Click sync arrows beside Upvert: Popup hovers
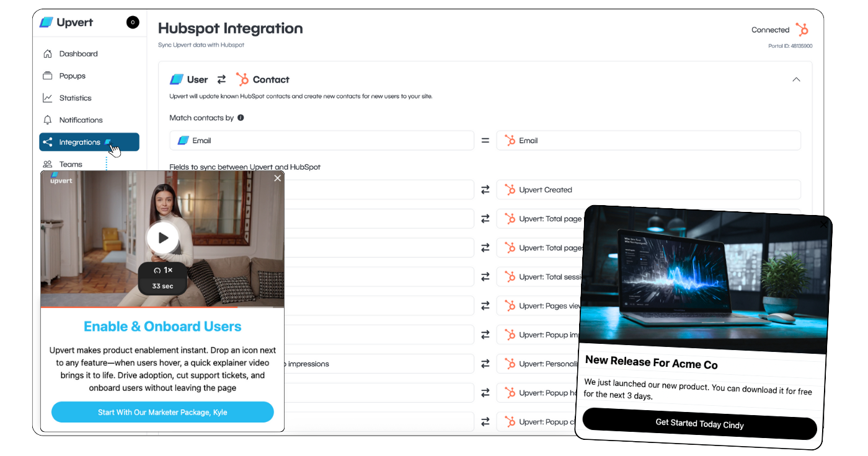Viewport: 868px width, 456px height. pyautogui.click(x=485, y=393)
